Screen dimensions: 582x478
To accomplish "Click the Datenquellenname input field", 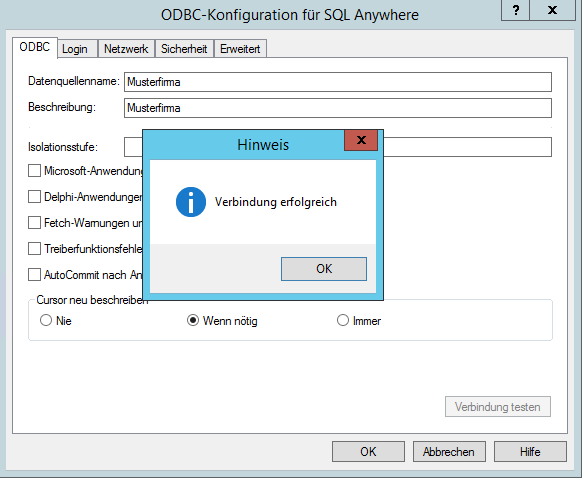I will [x=338, y=82].
